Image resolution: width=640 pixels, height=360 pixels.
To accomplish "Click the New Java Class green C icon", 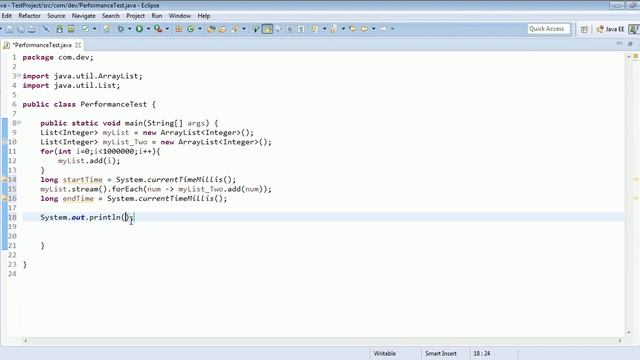I will pos(190,29).
